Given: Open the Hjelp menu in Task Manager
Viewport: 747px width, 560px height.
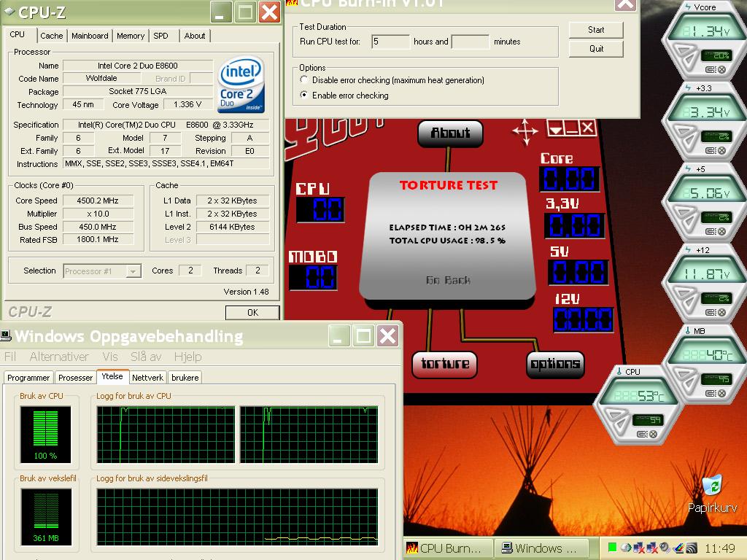Looking at the screenshot, I should click(187, 357).
